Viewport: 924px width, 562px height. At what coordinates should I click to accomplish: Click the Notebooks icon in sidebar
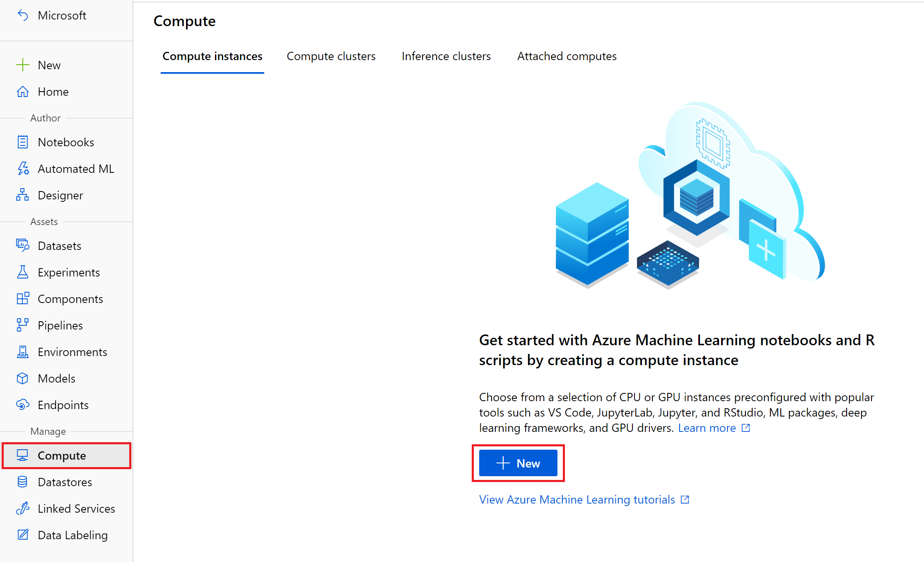23,142
